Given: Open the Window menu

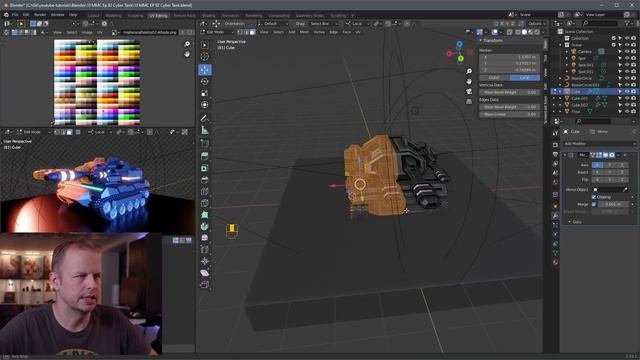Looking at the screenshot, I should 58,15.
